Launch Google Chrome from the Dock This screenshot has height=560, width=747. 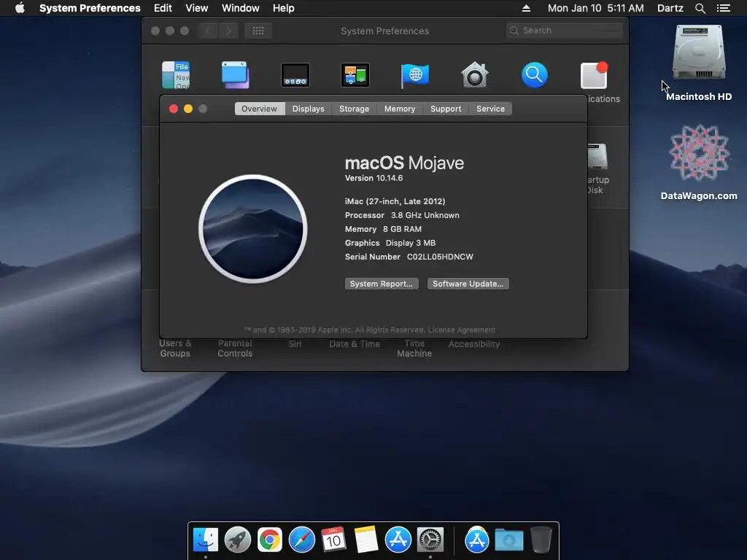[270, 540]
